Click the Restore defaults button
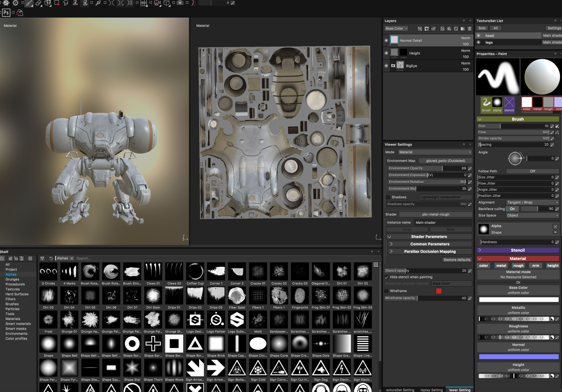The width and height of the screenshot is (562, 392). (x=457, y=259)
